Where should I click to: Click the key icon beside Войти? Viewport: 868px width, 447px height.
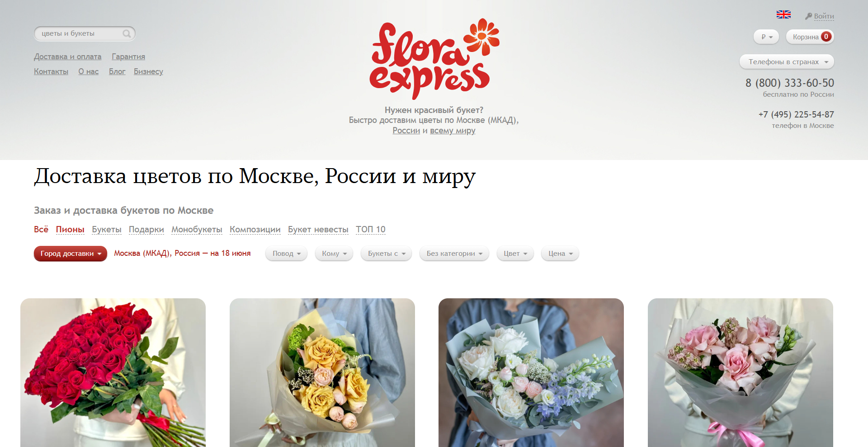[x=808, y=16]
